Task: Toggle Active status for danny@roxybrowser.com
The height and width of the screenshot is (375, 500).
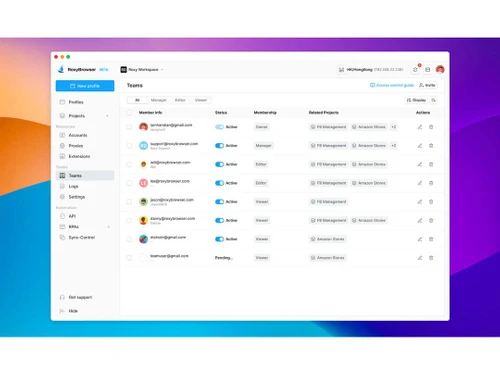Action: coord(219,220)
